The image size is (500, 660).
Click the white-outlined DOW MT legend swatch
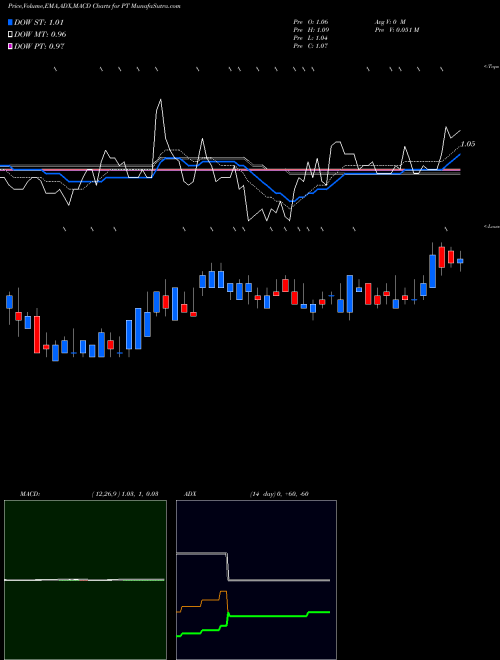point(11,34)
